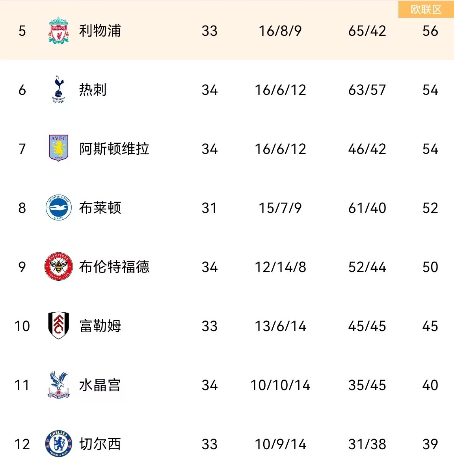This screenshot has height=476, width=454.
Task: Select team name 富勒姆
Action: point(100,326)
